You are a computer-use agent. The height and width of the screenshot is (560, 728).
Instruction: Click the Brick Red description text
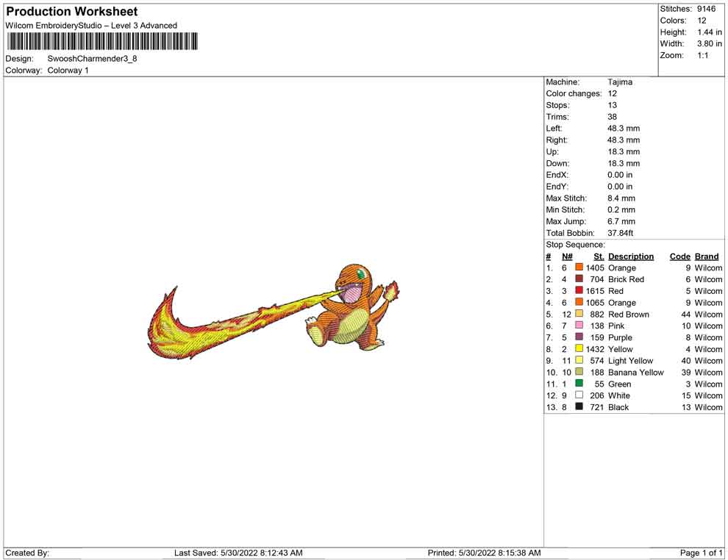(x=627, y=279)
